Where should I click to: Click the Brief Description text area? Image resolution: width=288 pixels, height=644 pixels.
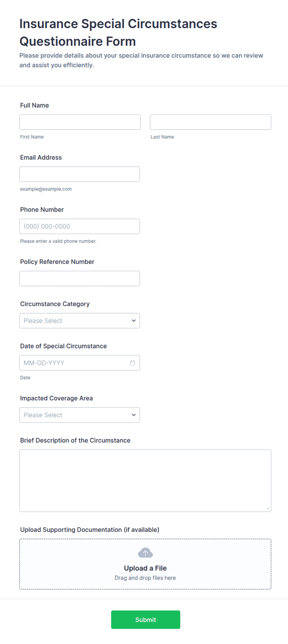coord(145,481)
